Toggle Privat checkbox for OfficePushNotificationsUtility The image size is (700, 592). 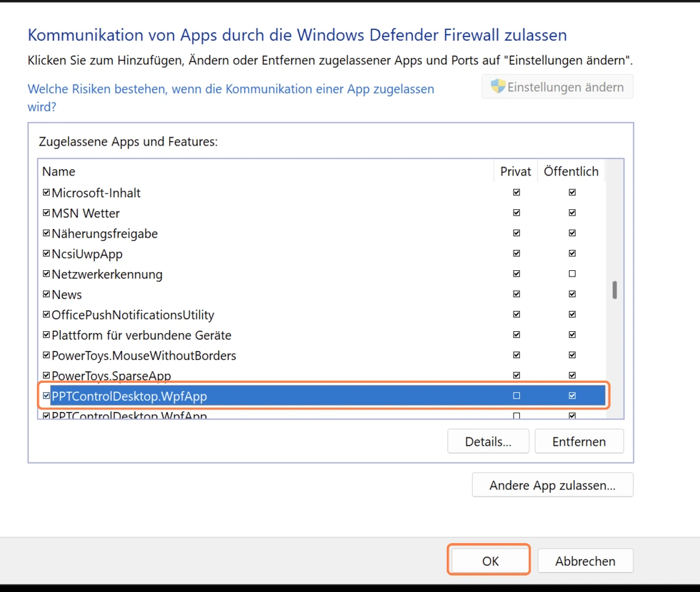[517, 315]
